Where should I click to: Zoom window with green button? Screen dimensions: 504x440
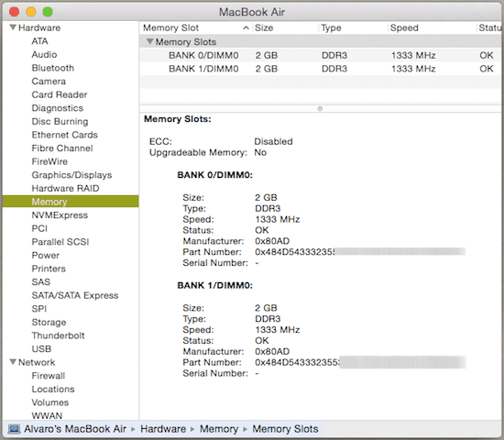48,12
